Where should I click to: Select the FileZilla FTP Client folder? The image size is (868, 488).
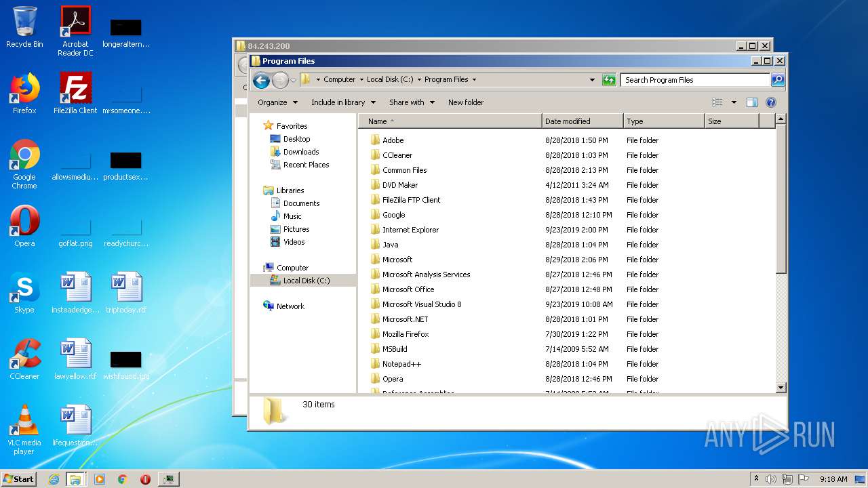[411, 200]
